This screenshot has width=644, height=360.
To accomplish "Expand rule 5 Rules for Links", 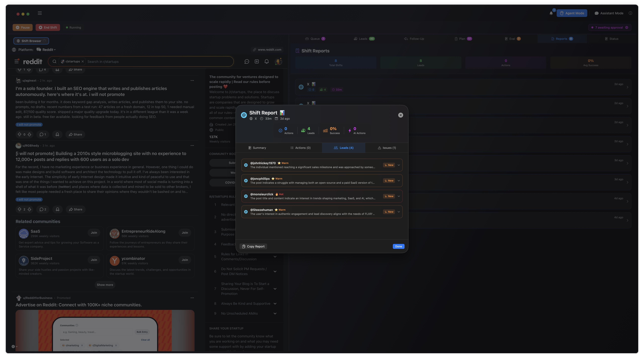I will (275, 257).
